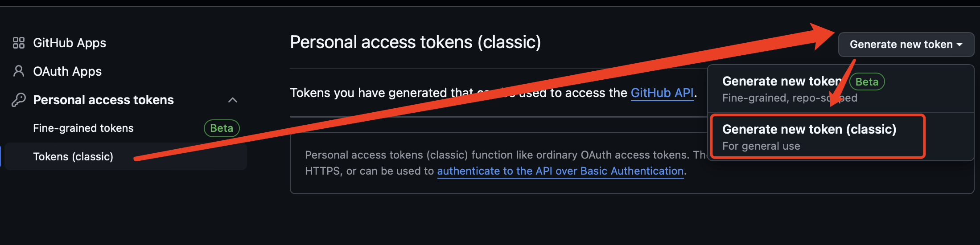Go to GitHub Apps settings page
This screenshot has width=980, height=245.
point(70,43)
